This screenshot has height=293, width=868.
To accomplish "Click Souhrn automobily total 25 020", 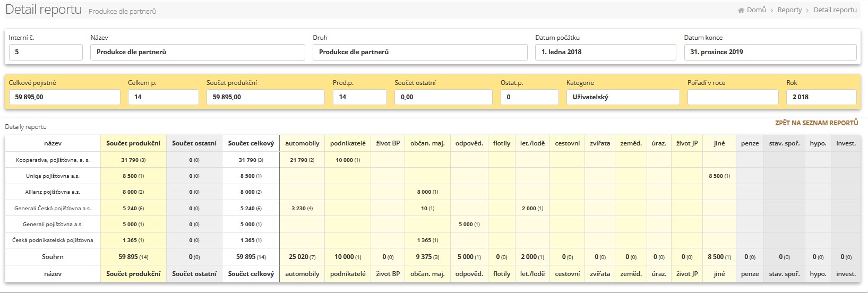I will pos(302,257).
